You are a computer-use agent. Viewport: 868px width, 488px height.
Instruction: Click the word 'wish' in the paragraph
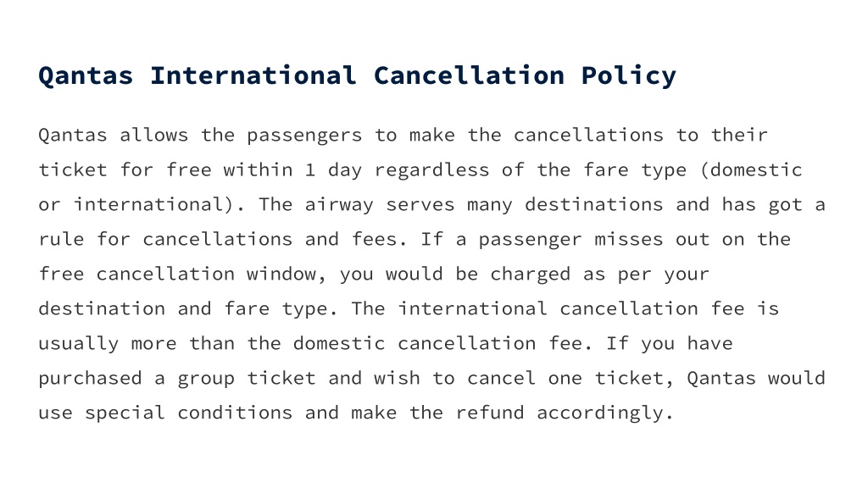[x=397, y=379]
